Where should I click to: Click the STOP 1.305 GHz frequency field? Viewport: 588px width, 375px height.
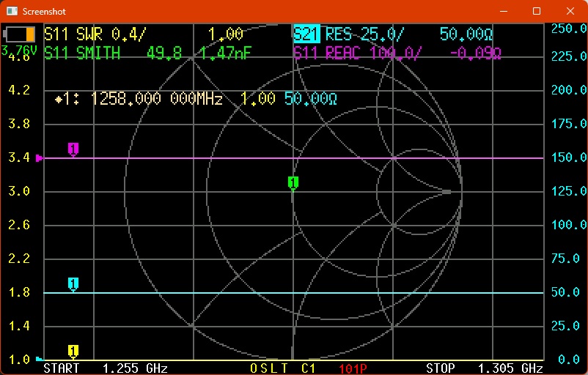(484, 368)
